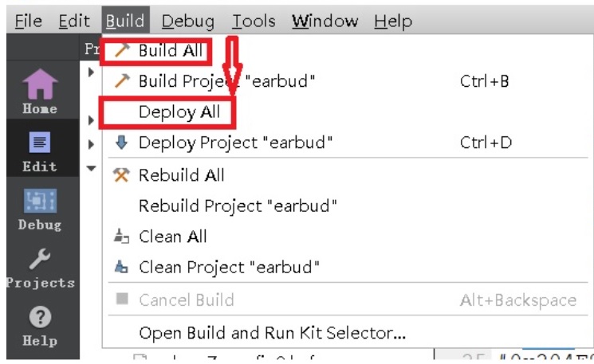Open the Tools menu
This screenshot has height=364, width=594.
tap(255, 21)
